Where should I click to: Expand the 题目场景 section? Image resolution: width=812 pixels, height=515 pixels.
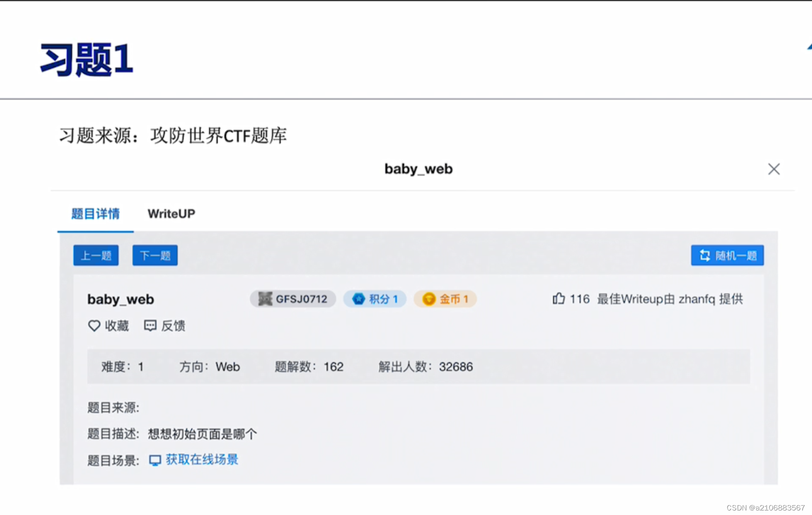coord(113,459)
